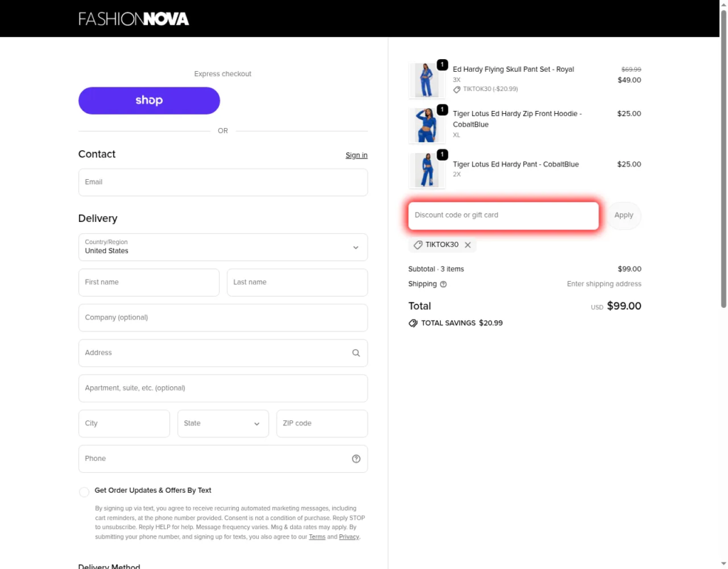This screenshot has height=569, width=728.
Task: Check Get Order Updates & Offers By Text
Action: [x=84, y=491]
